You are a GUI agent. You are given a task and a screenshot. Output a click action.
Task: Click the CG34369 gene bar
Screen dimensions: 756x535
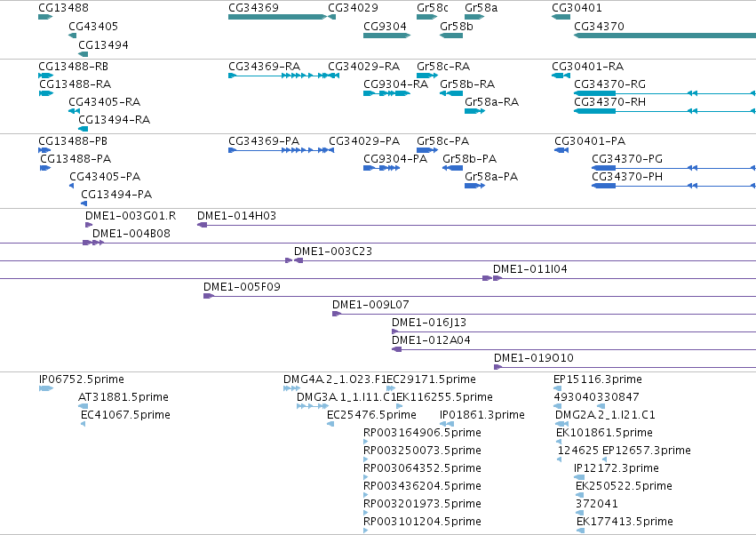click(x=278, y=17)
